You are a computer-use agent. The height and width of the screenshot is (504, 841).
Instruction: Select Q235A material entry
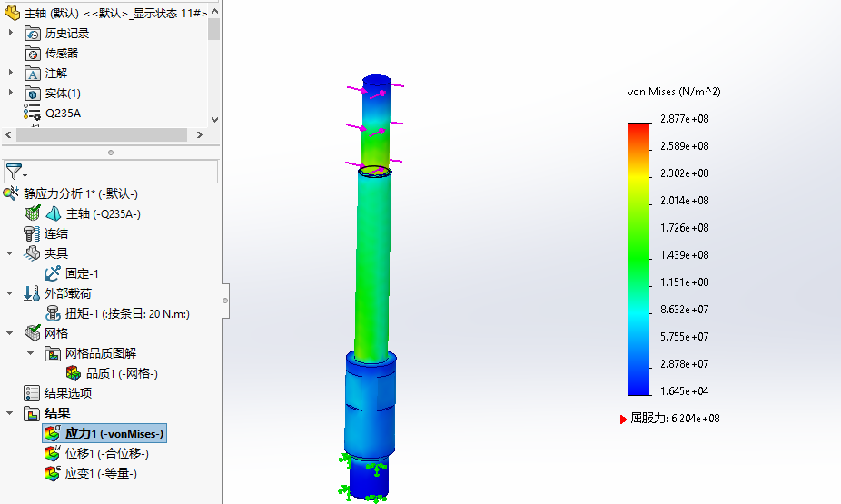[64, 114]
